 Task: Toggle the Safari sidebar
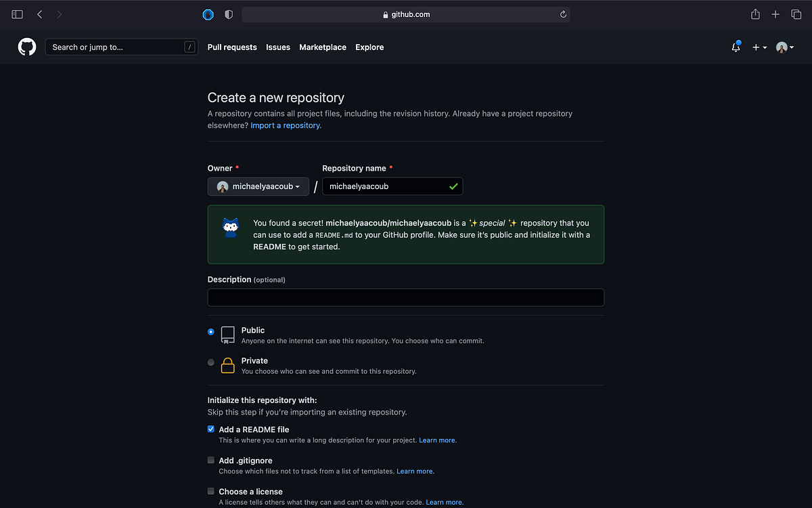click(x=16, y=14)
